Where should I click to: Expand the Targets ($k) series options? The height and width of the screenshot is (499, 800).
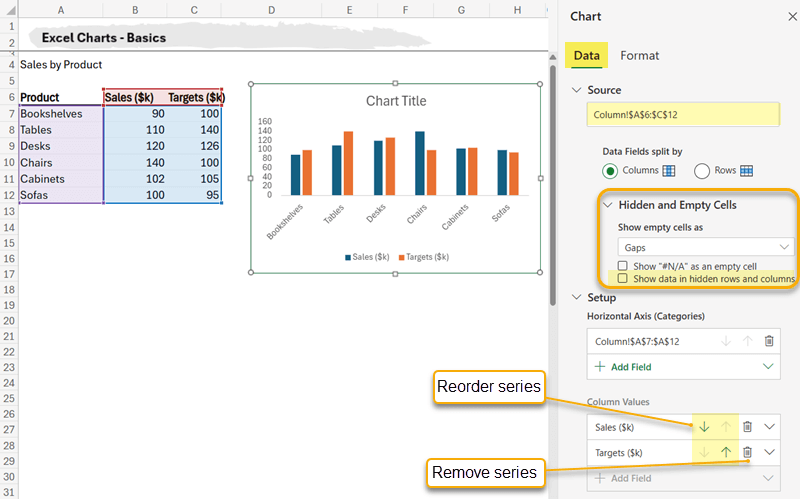coord(769,452)
